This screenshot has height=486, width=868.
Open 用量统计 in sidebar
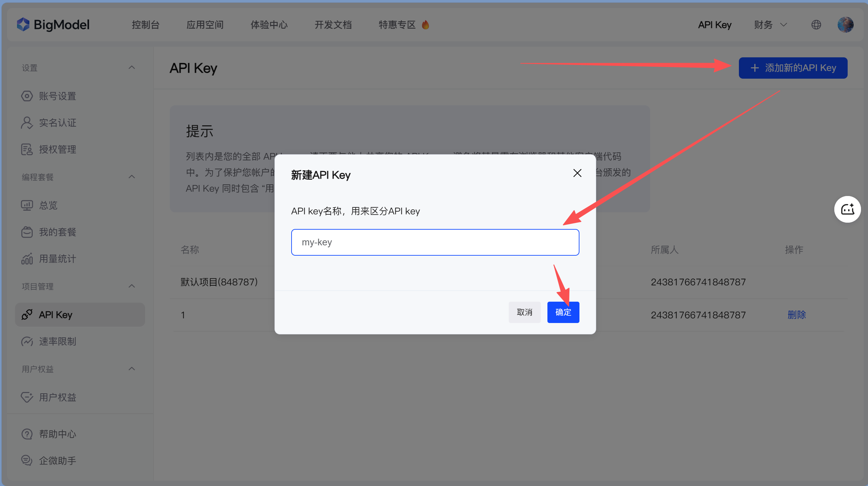click(x=57, y=259)
